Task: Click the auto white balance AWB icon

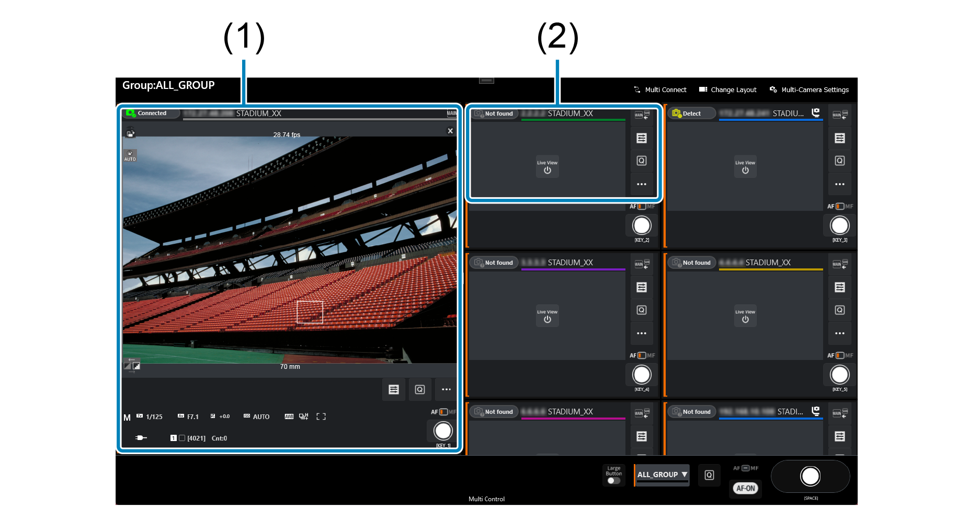Action: pos(289,417)
